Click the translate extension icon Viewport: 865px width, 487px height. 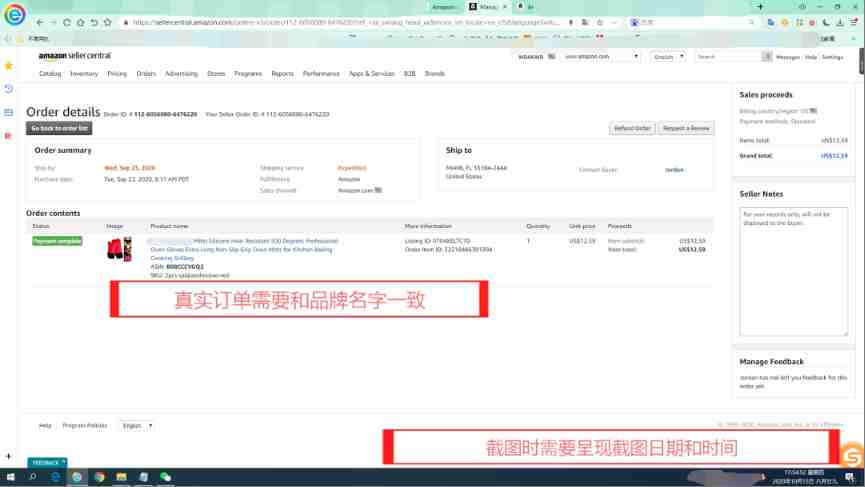pyautogui.click(x=771, y=23)
